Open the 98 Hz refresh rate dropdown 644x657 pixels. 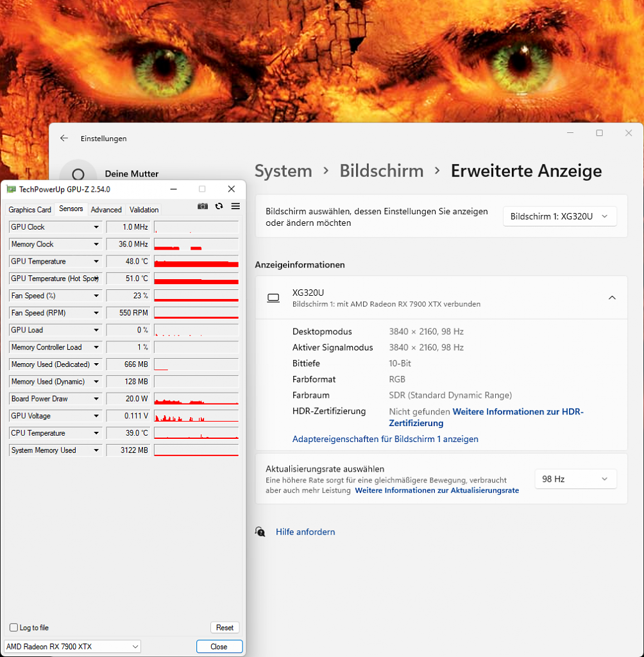(x=575, y=479)
